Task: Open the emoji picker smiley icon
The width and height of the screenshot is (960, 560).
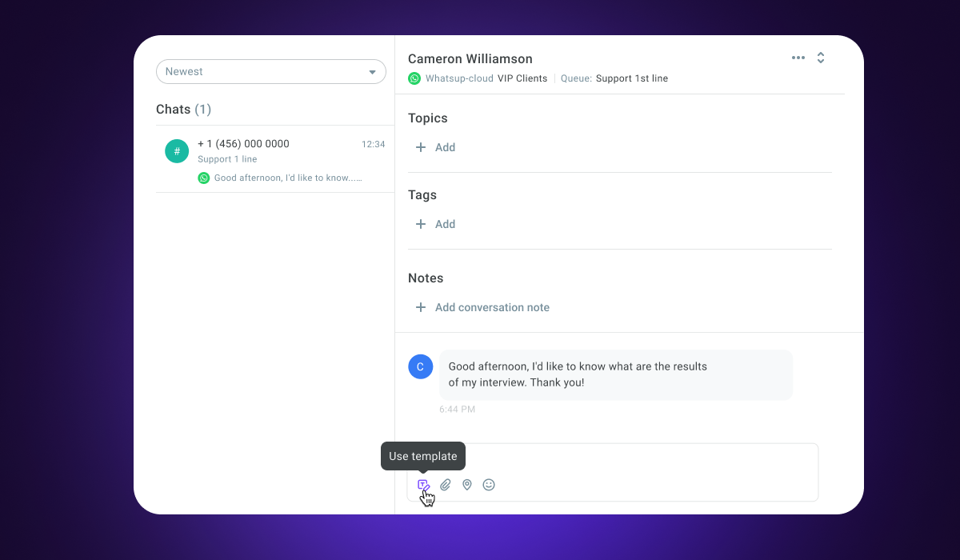Action: 489,485
